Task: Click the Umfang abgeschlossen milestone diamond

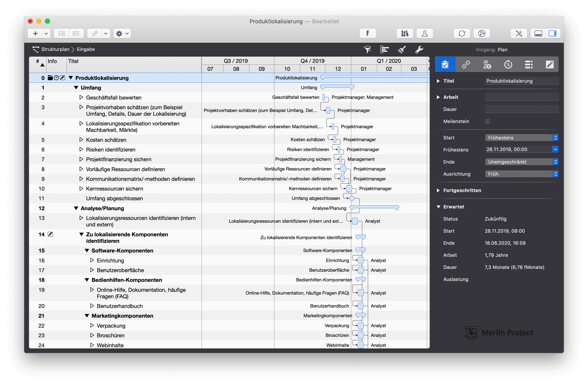Action: [352, 198]
